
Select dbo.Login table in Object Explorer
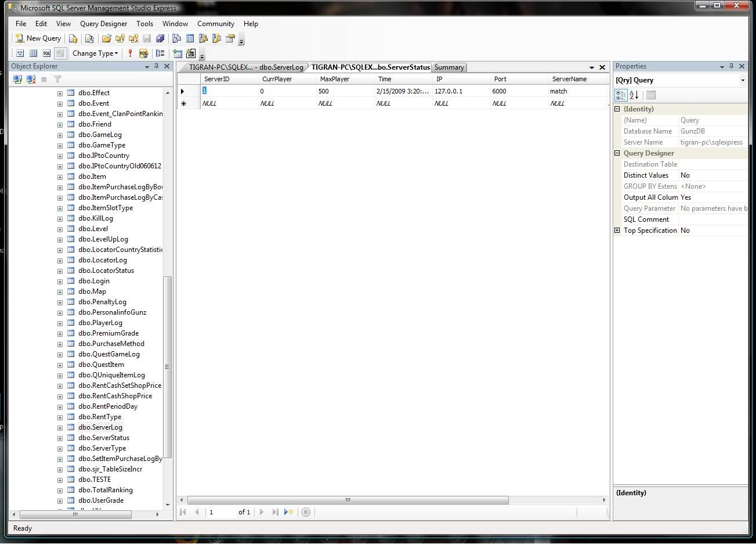point(93,281)
